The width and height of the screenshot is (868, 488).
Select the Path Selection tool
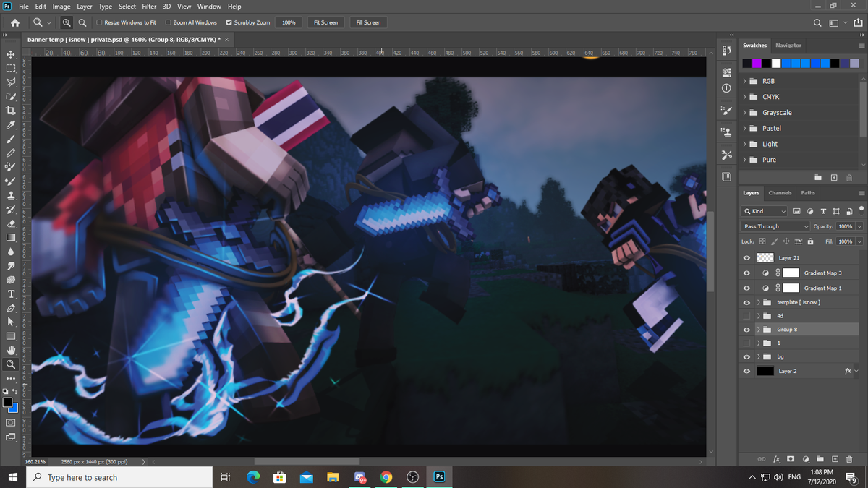coord(11,322)
